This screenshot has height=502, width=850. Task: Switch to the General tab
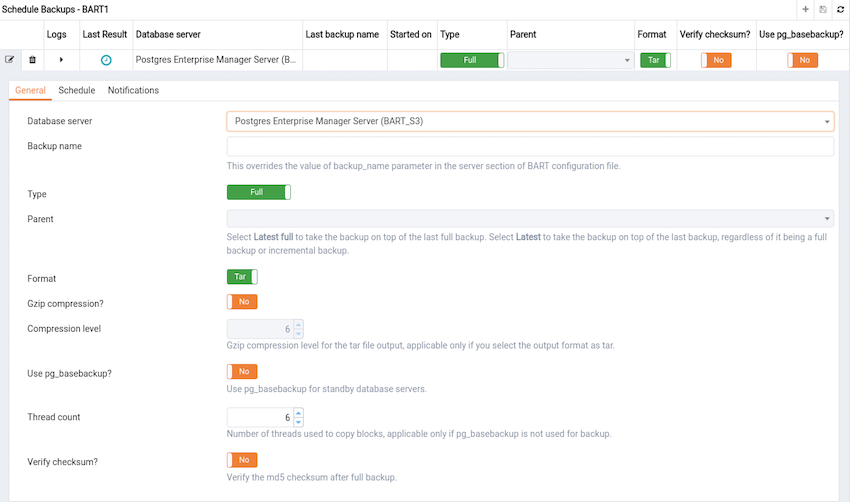(30, 90)
